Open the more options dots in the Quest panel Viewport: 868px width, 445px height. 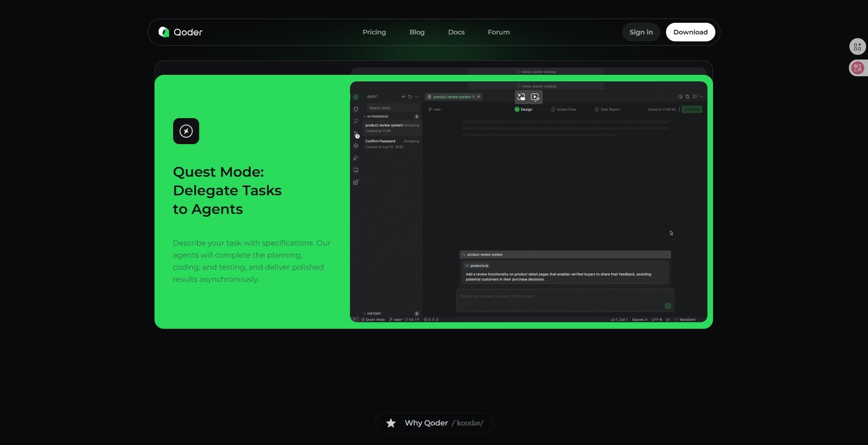[x=417, y=97]
